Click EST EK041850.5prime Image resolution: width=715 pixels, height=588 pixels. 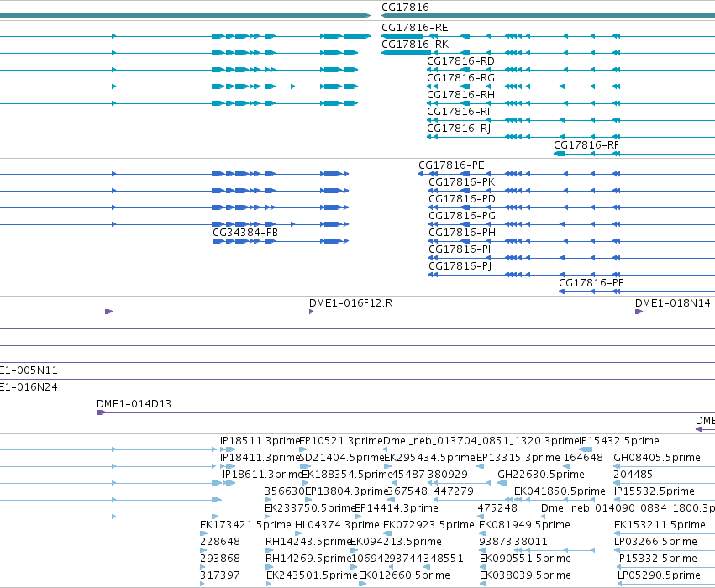pyautogui.click(x=560, y=492)
